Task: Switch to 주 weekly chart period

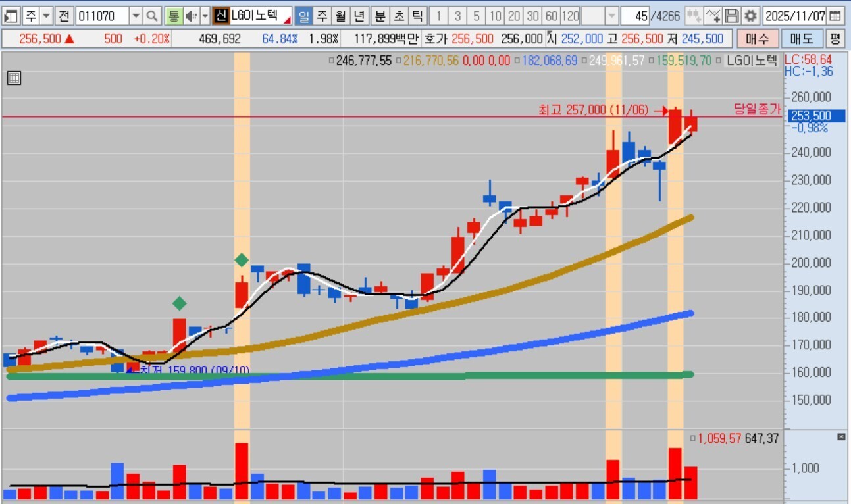Action: [322, 15]
